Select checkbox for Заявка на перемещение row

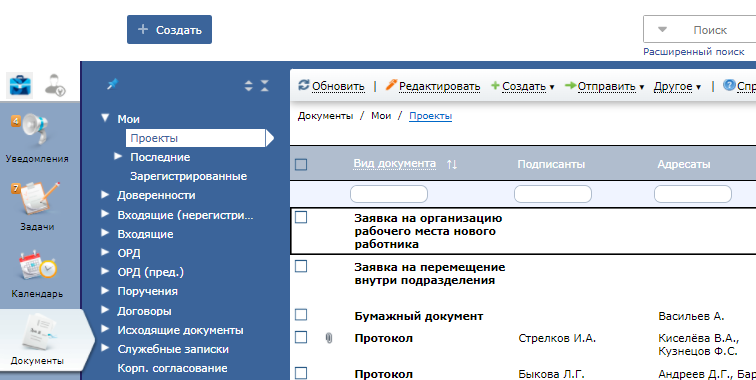pos(301,266)
